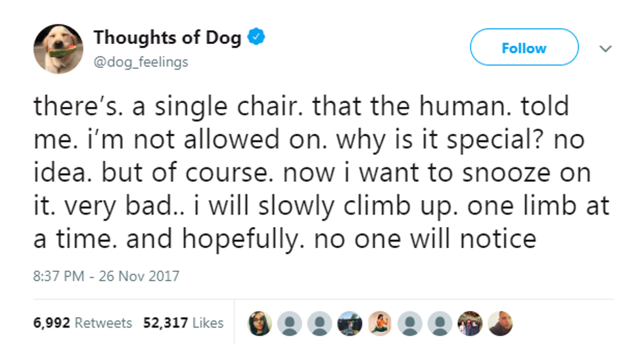Select the last avatar in the likers row

[499, 322]
